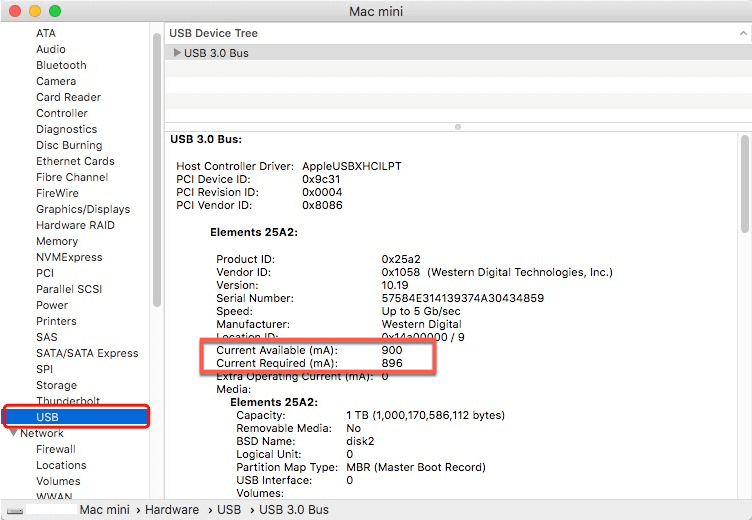This screenshot has height=520, width=752.
Task: Select Memory in the sidebar
Action: [57, 241]
